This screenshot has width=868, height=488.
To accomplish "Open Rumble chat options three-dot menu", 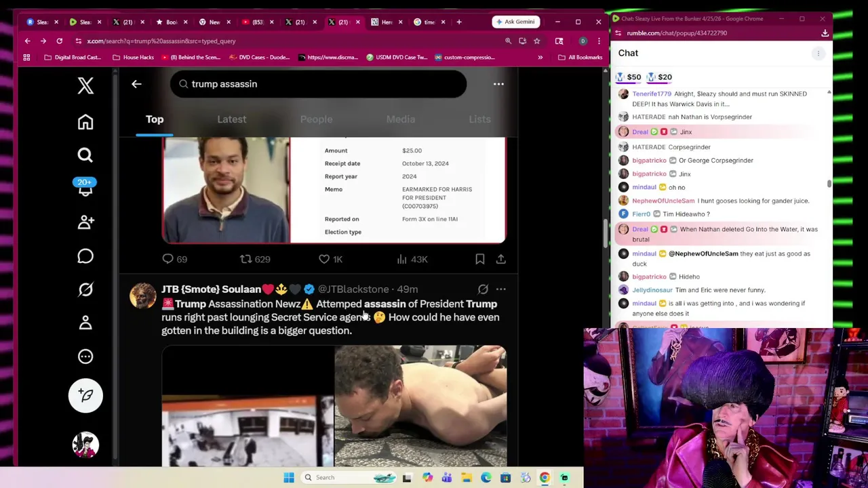I will pos(818,53).
